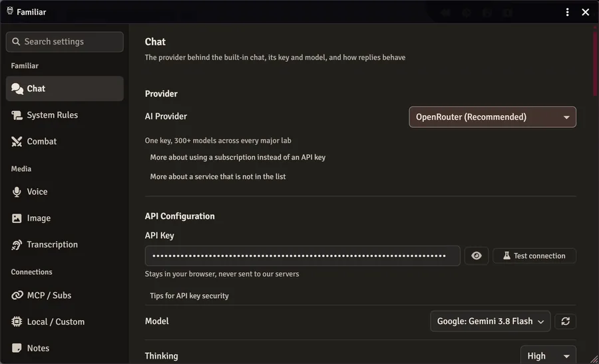Screen dimensions: 599x364
Task: Click the Local / Custom chip icon
Action: 17,321
